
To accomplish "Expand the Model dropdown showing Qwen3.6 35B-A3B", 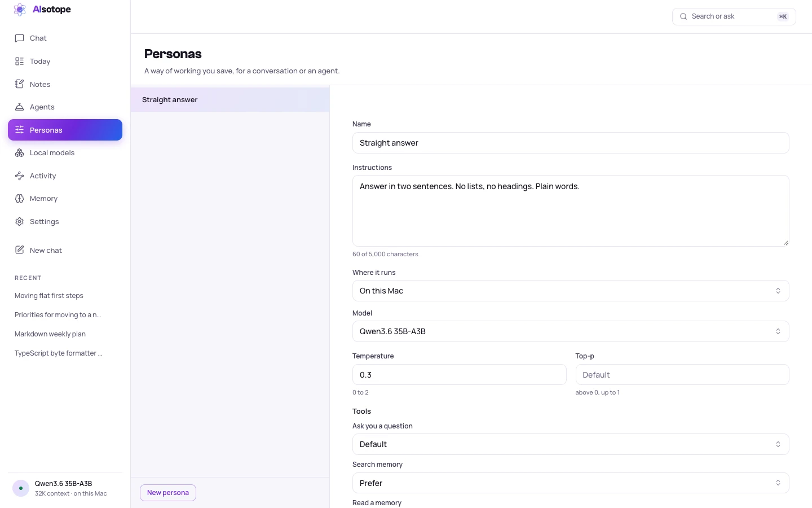I will tap(571, 331).
